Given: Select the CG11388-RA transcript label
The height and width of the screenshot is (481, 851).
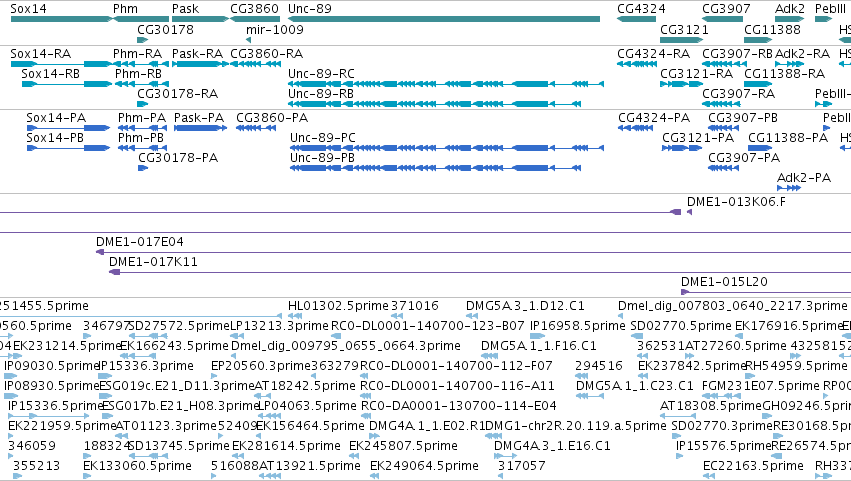Looking at the screenshot, I should 785,73.
